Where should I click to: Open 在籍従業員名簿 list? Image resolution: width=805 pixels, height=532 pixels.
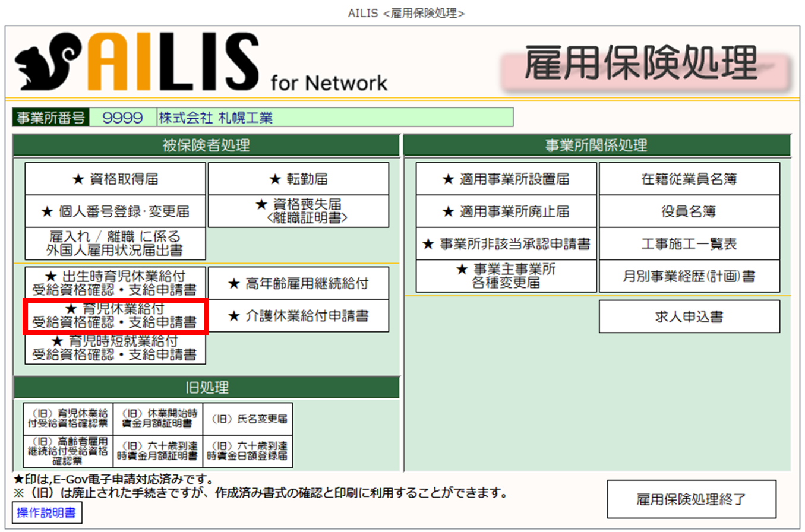pos(689,179)
